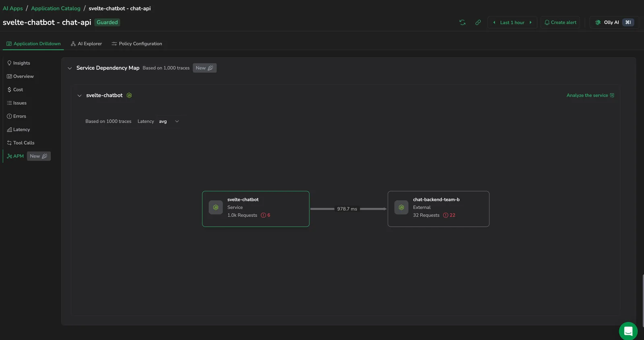This screenshot has height=340, width=644.
Task: Open the Issues sidebar section
Action: coord(17,103)
